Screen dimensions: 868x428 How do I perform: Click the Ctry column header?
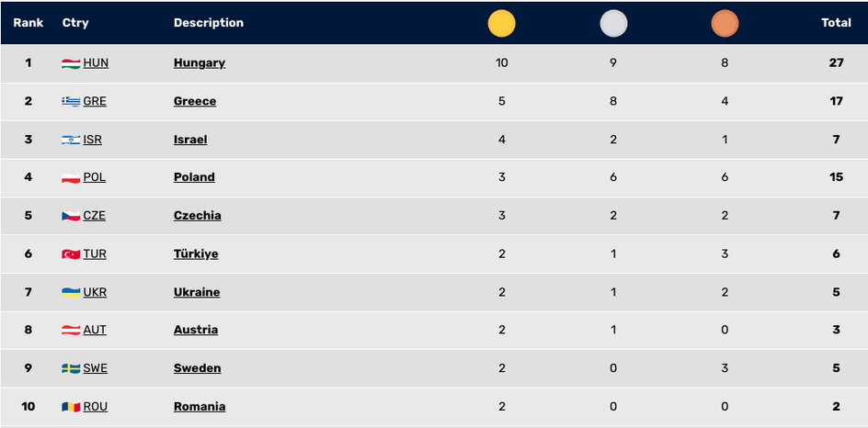coord(75,23)
